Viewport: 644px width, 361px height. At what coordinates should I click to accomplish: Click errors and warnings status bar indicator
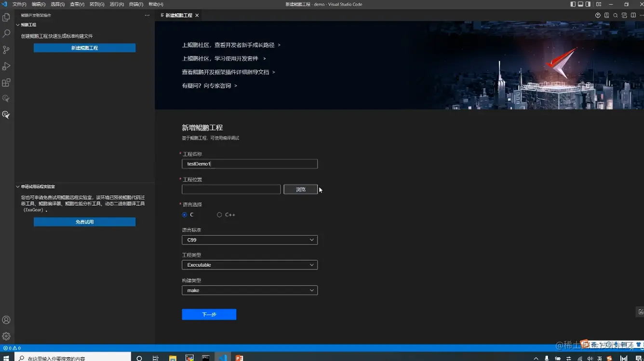tap(12, 348)
